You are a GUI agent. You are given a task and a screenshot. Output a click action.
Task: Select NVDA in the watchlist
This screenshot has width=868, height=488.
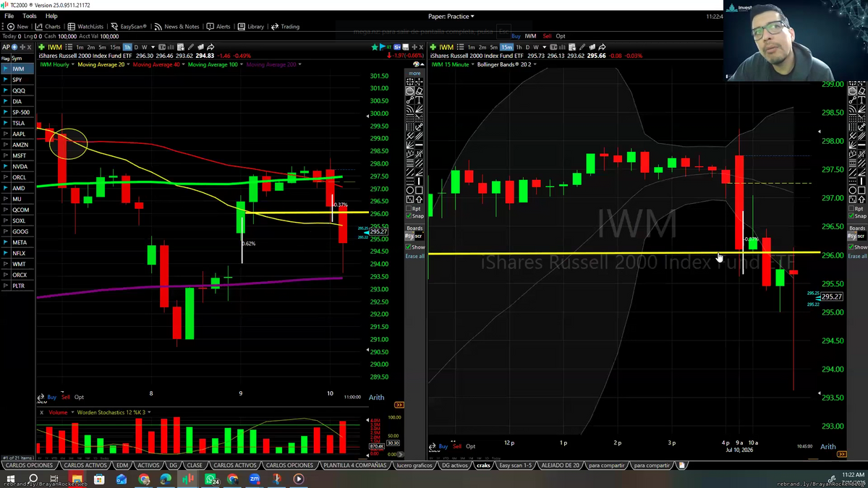[19, 166]
